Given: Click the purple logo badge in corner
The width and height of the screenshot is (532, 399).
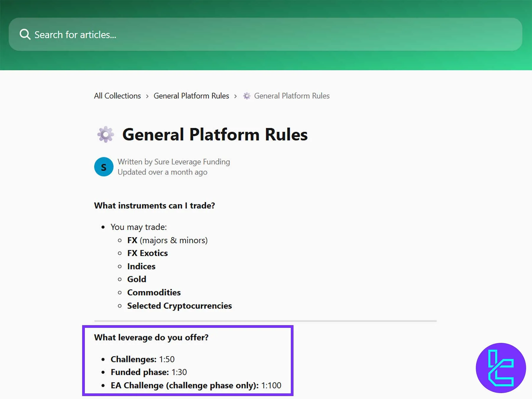Looking at the screenshot, I should [501, 368].
